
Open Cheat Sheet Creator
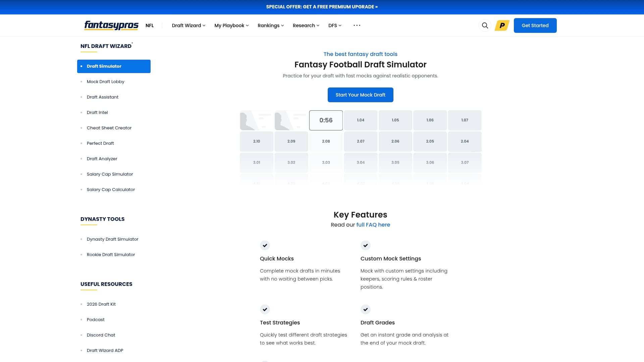[109, 128]
